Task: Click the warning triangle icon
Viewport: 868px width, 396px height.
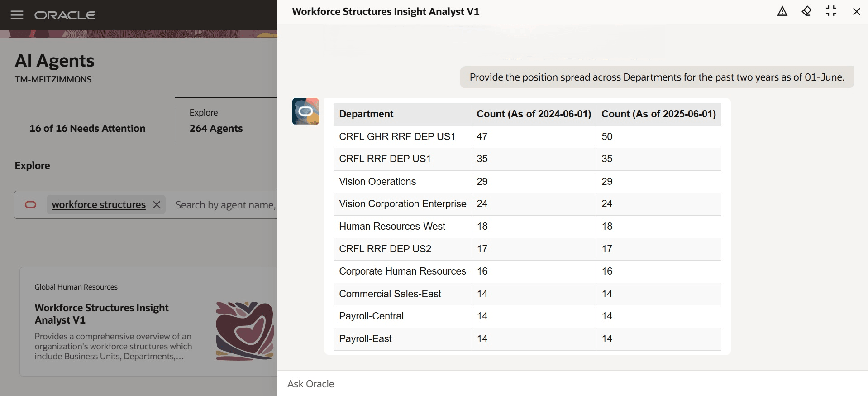Action: click(x=782, y=12)
